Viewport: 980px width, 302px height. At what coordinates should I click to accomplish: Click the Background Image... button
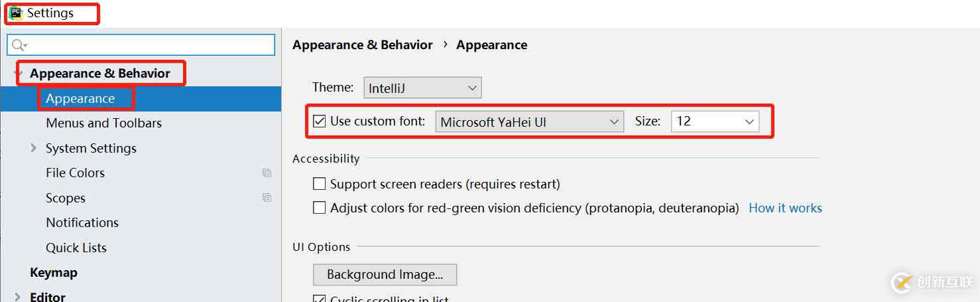coord(385,274)
